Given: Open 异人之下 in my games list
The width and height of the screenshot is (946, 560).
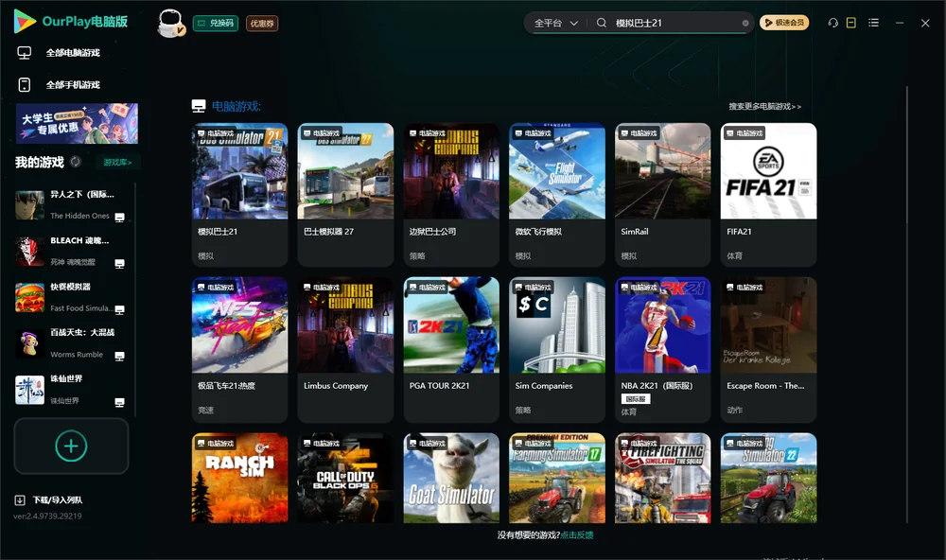Looking at the screenshot, I should click(71, 205).
